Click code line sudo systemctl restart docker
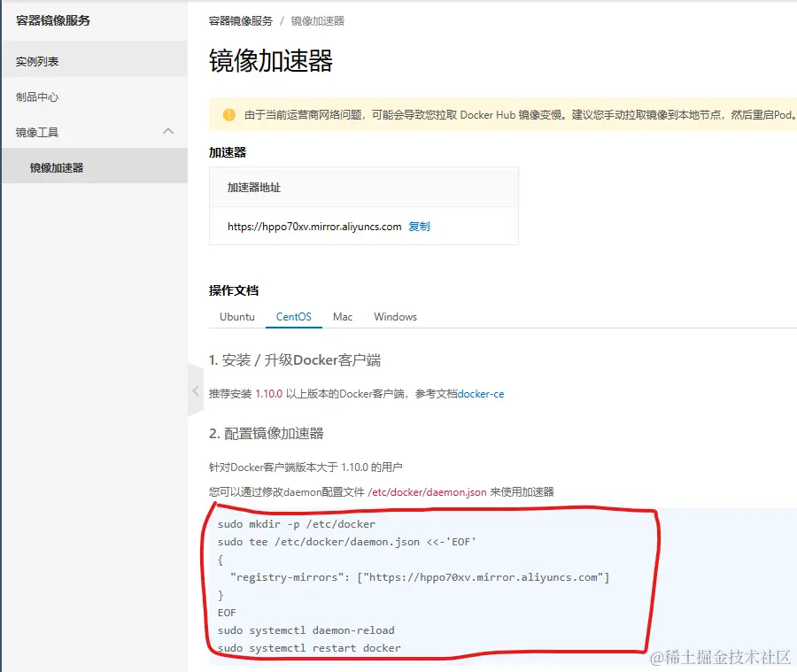797x672 pixels. pyautogui.click(x=309, y=648)
